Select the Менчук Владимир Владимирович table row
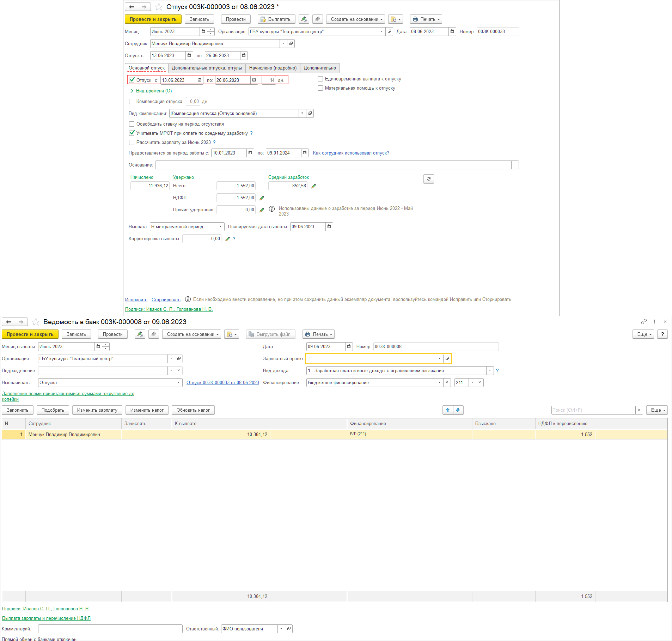This screenshot has height=641, width=672. [335, 434]
